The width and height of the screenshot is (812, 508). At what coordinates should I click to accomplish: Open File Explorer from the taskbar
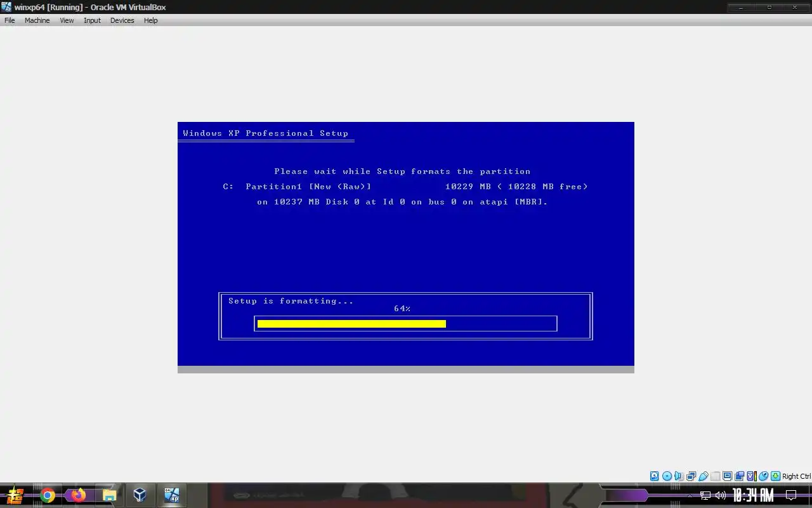(109, 495)
